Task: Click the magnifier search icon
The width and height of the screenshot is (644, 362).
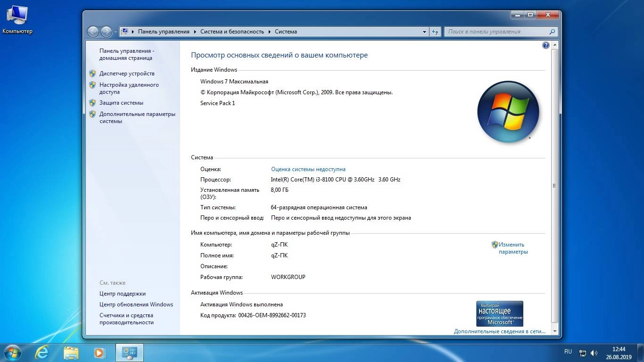Action: pos(553,32)
